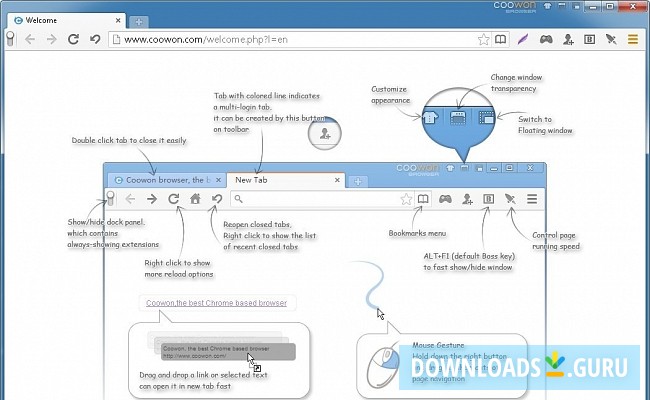Viewport: 650px width, 400px height.
Task: Reopen closed tab icon beside the address bar
Action: 95,39
